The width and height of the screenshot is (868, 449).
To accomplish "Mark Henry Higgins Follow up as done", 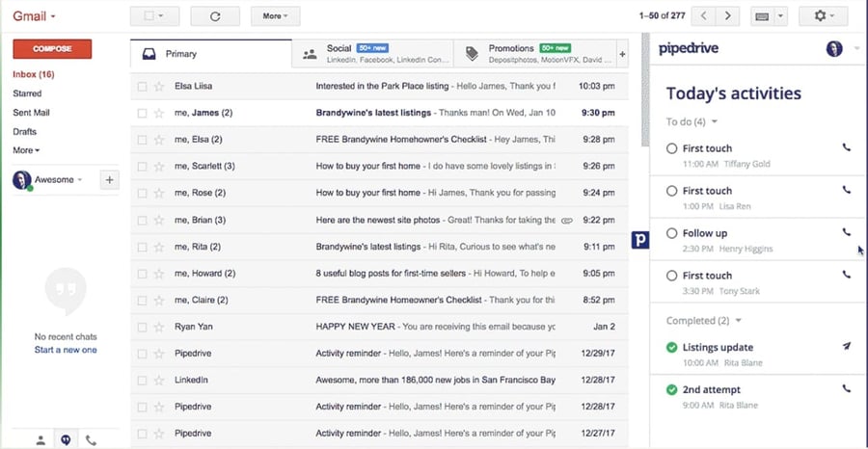I will [672, 233].
